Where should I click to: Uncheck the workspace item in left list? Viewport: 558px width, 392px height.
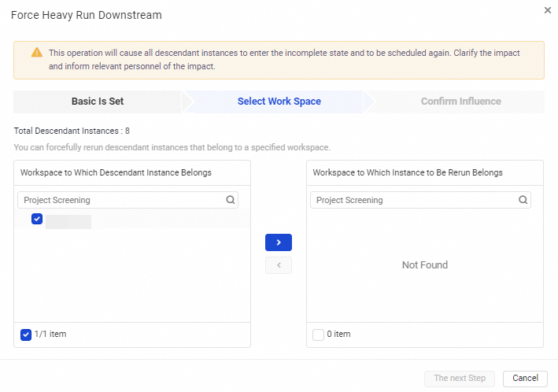coord(37,219)
